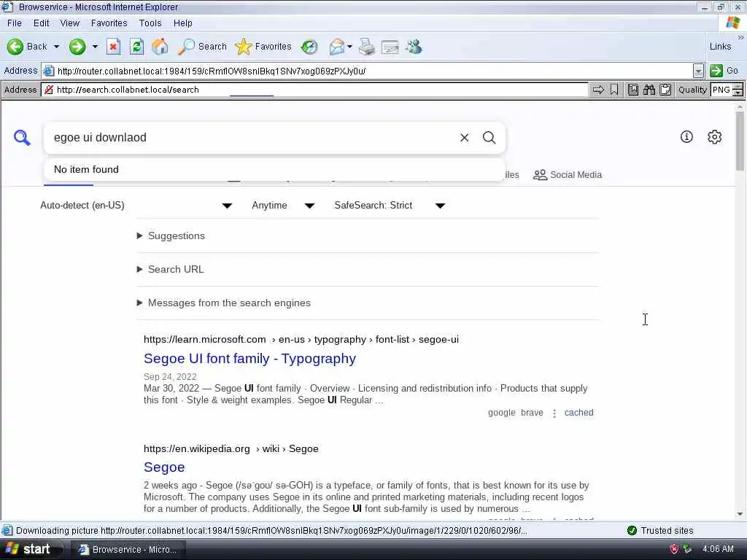Click the blue magnifier search logo

(22, 138)
